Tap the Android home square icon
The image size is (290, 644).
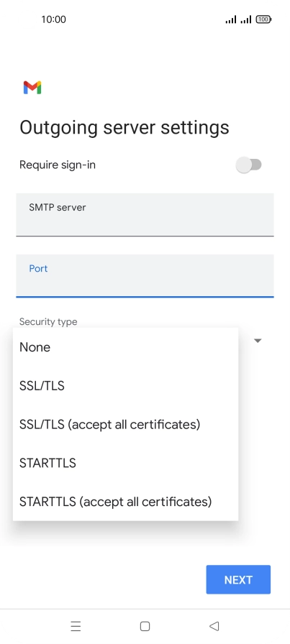tap(145, 626)
